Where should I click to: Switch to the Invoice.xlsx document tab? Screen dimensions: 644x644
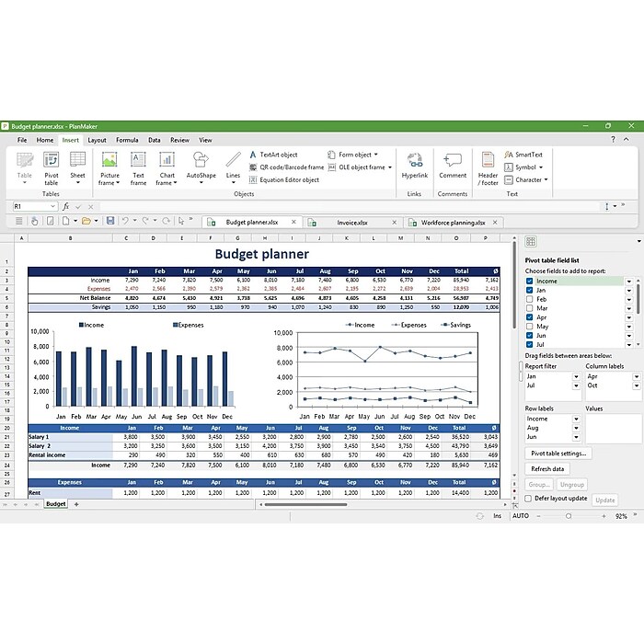click(352, 223)
